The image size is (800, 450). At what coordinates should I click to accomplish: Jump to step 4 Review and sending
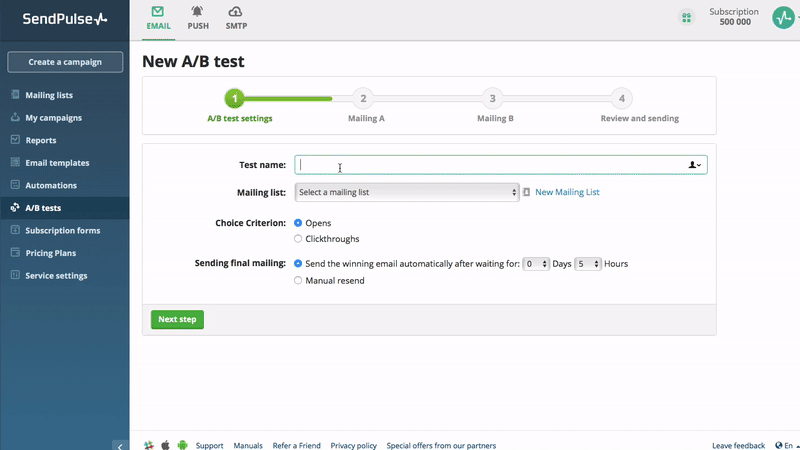(621, 98)
